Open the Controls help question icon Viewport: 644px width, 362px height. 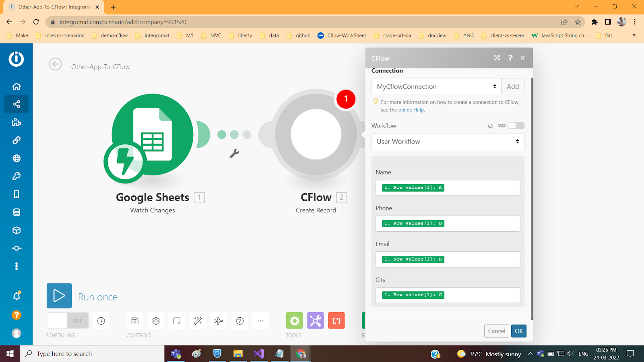click(240, 321)
